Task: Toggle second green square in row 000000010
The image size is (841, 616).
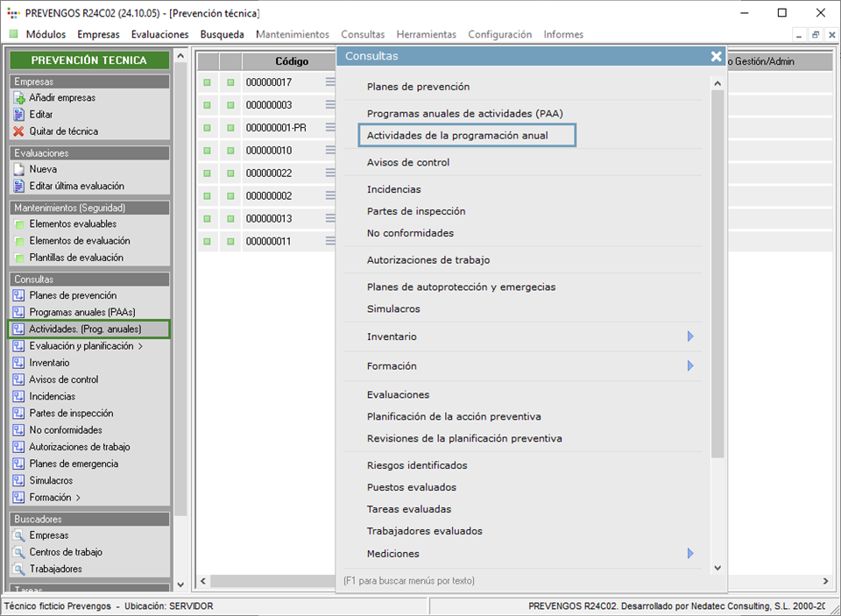Action: [x=230, y=151]
